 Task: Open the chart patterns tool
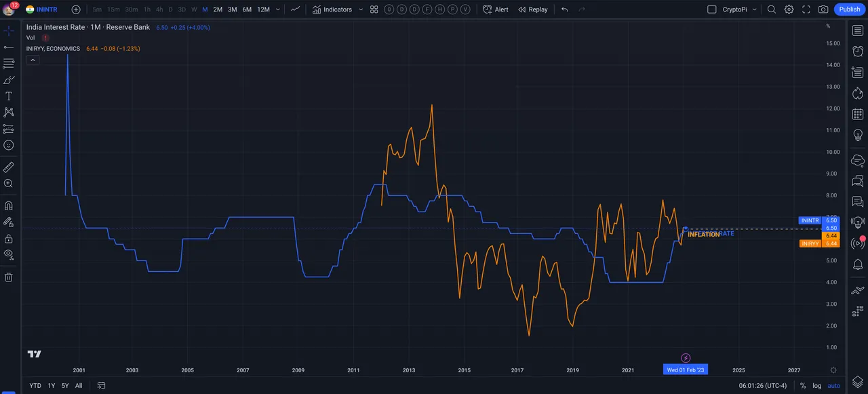click(9, 113)
